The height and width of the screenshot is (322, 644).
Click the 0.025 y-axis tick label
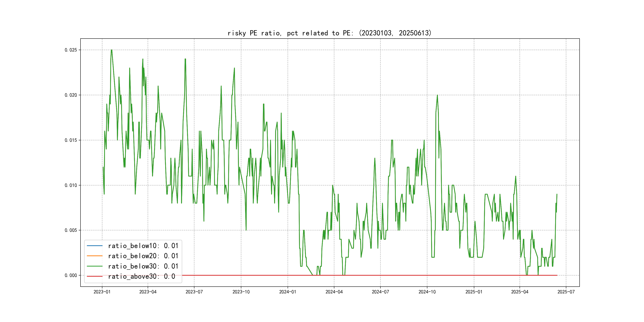(x=71, y=50)
